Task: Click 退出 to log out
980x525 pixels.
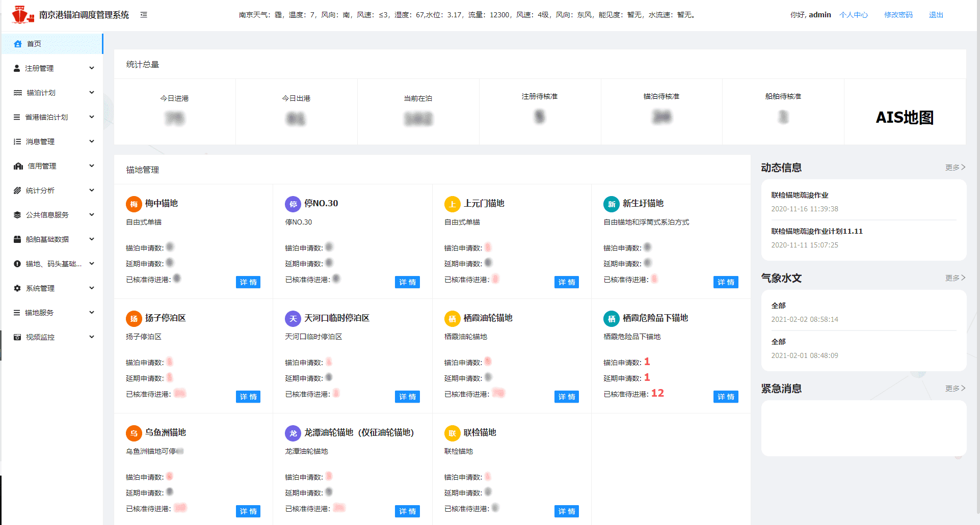Action: pos(936,15)
